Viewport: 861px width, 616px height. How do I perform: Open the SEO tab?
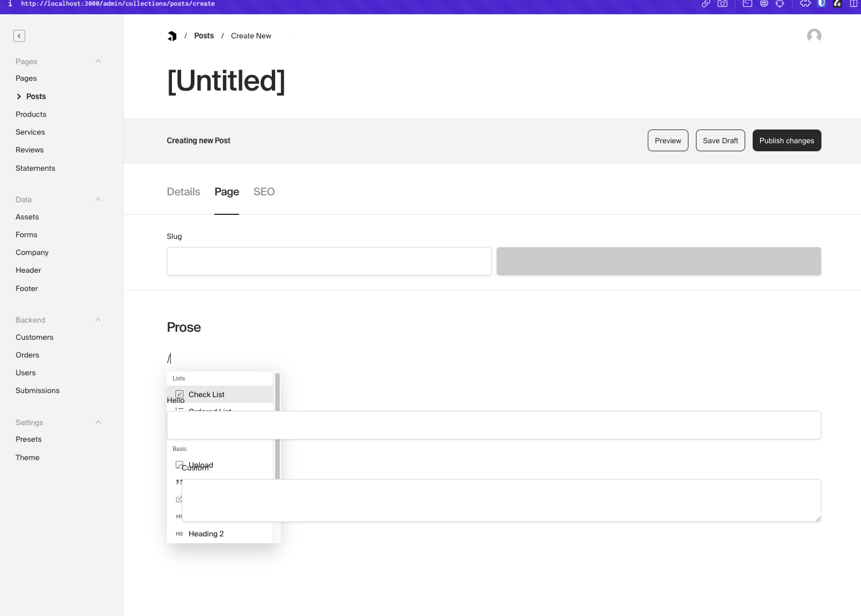click(x=264, y=191)
